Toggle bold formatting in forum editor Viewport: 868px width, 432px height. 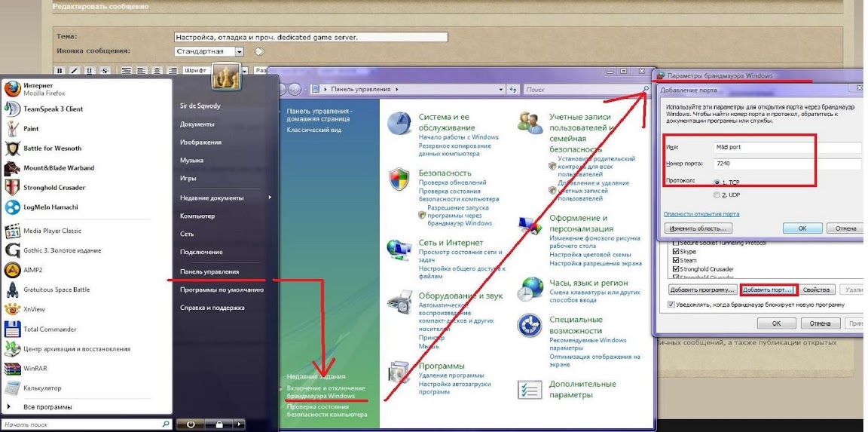point(60,71)
